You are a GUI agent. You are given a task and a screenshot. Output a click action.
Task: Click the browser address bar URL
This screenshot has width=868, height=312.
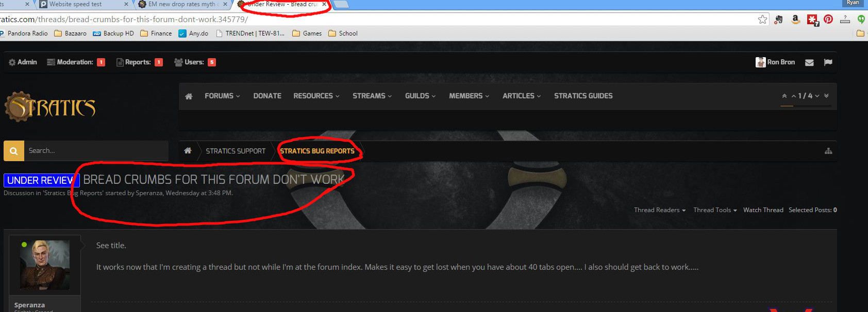[x=124, y=20]
